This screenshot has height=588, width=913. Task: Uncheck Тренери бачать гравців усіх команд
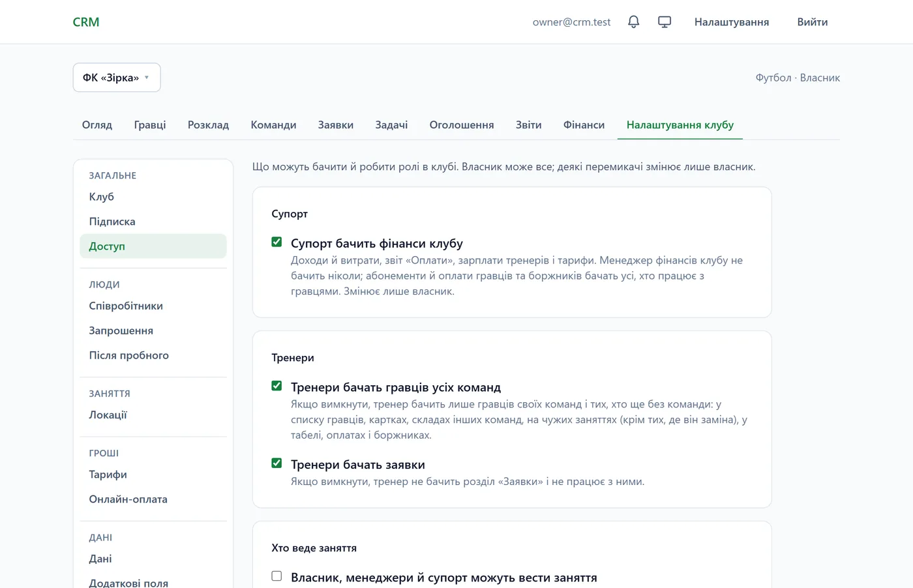tap(277, 387)
